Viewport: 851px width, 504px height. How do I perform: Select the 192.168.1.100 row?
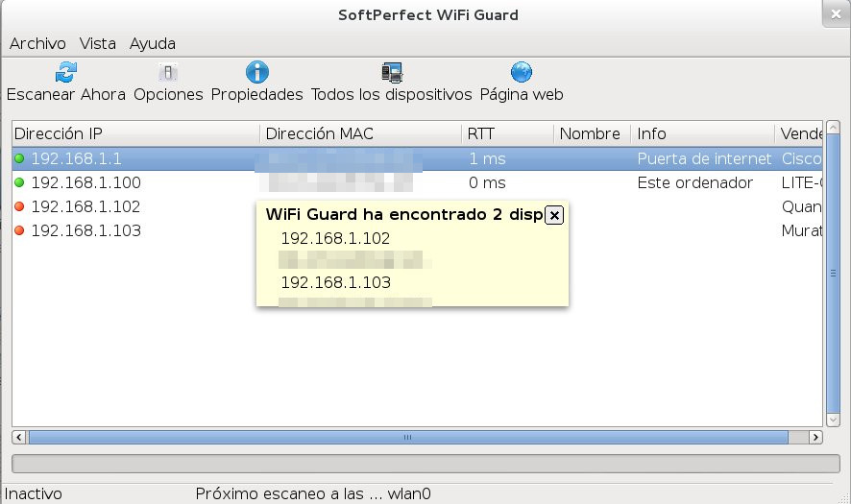pos(418,182)
